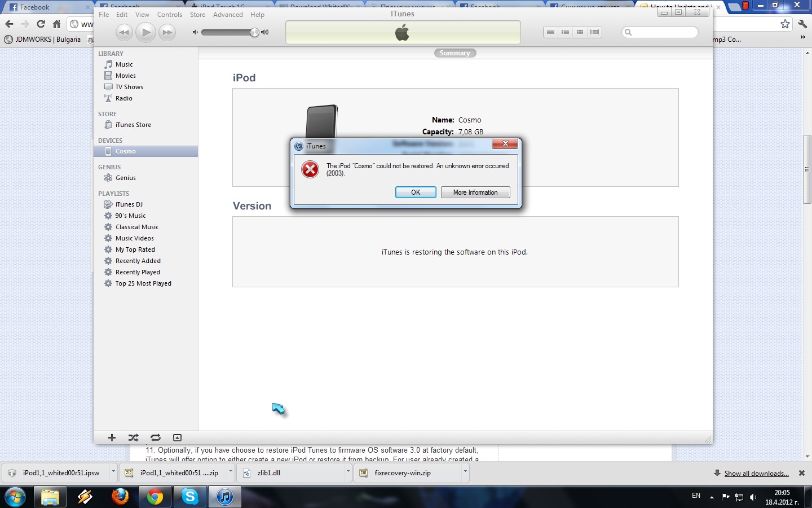The width and height of the screenshot is (812, 508).
Task: Click the Play button in iTunes
Action: pyautogui.click(x=146, y=32)
